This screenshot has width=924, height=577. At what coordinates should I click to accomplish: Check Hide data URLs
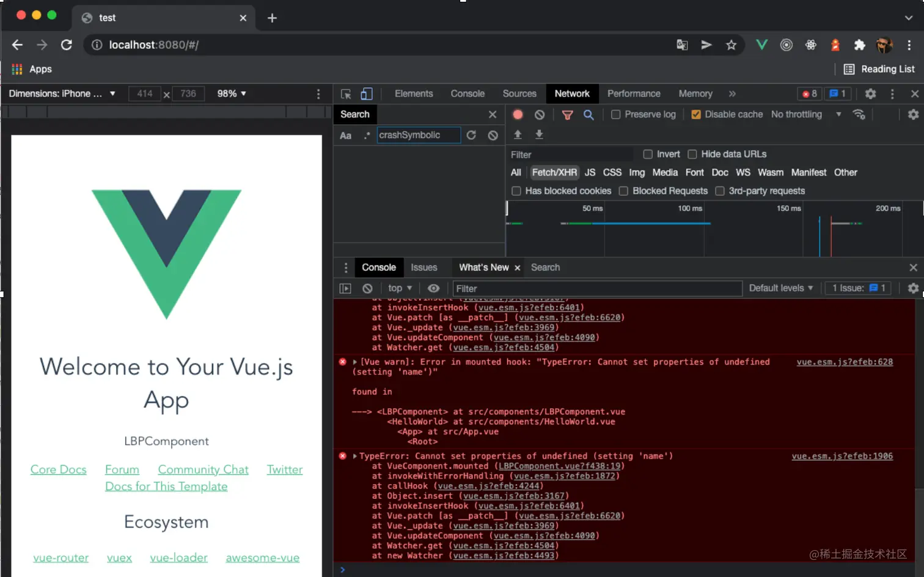point(692,154)
